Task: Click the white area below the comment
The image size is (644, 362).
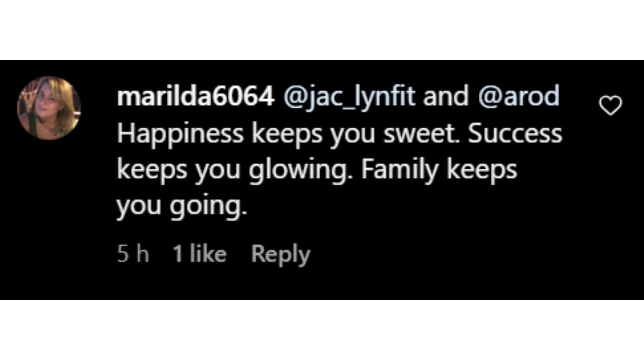Action: [322, 331]
